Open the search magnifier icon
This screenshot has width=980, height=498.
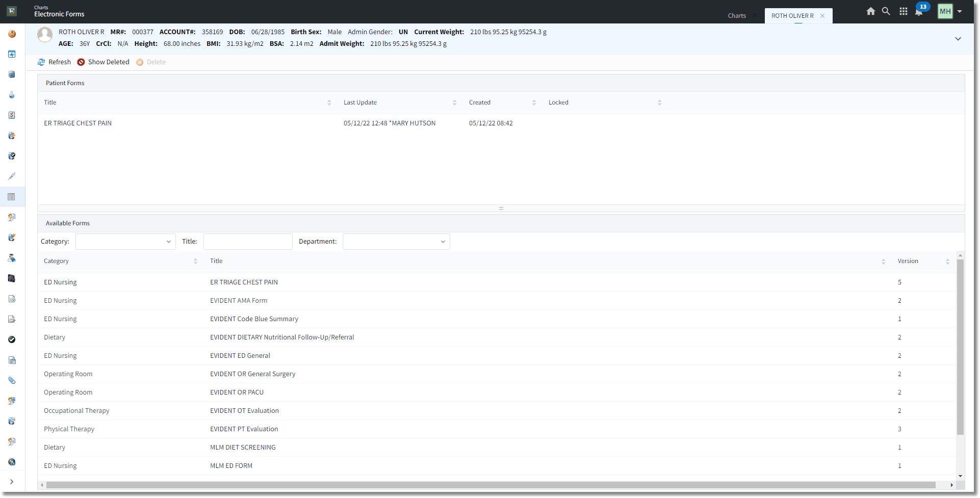pyautogui.click(x=886, y=11)
